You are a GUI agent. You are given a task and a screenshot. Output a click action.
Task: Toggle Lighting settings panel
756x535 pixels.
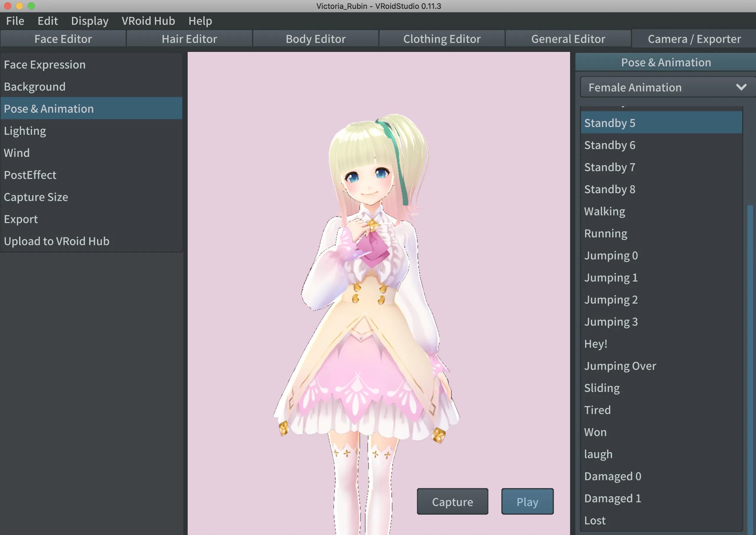pyautogui.click(x=25, y=130)
